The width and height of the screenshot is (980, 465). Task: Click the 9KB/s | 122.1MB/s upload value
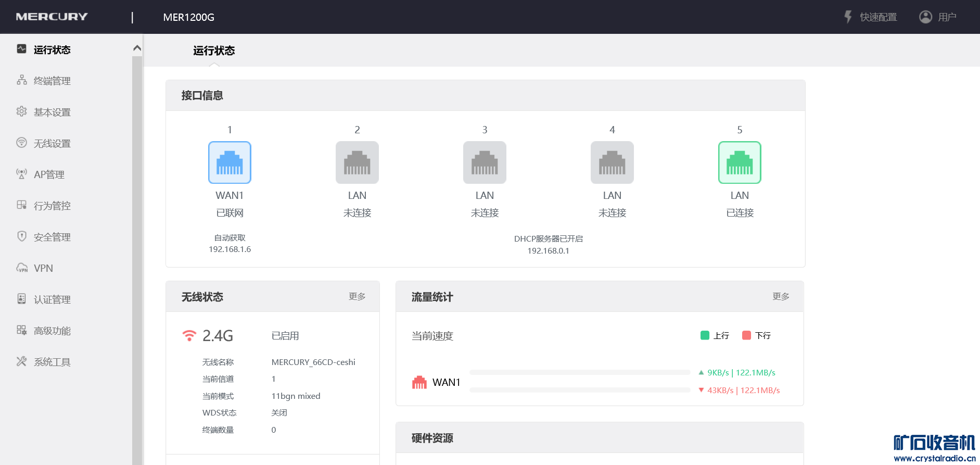[741, 373]
